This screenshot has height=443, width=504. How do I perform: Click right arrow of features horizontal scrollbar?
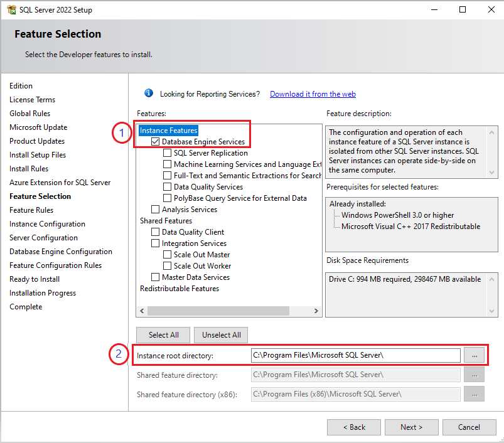click(x=317, y=311)
